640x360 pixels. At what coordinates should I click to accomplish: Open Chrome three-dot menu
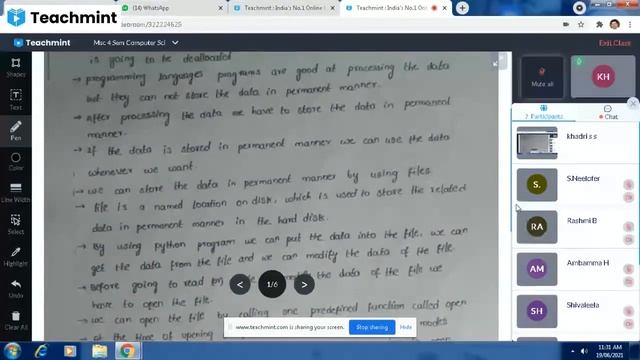coord(630,24)
